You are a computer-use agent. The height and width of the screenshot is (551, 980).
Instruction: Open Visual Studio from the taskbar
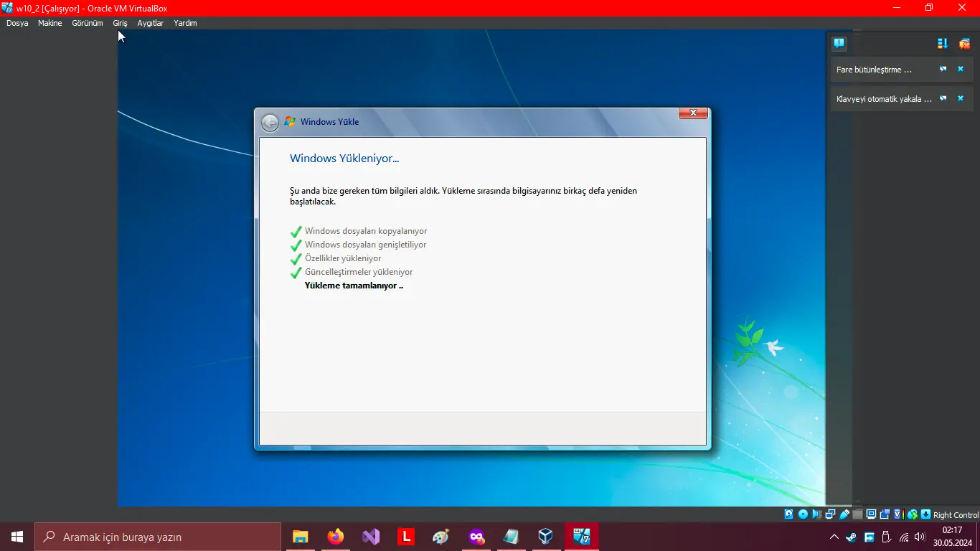pos(371,537)
